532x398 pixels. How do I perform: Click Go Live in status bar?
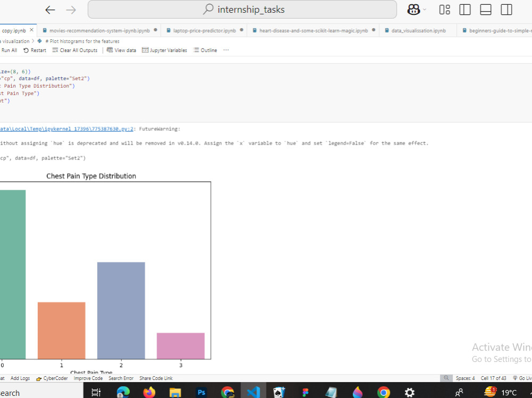point(522,378)
